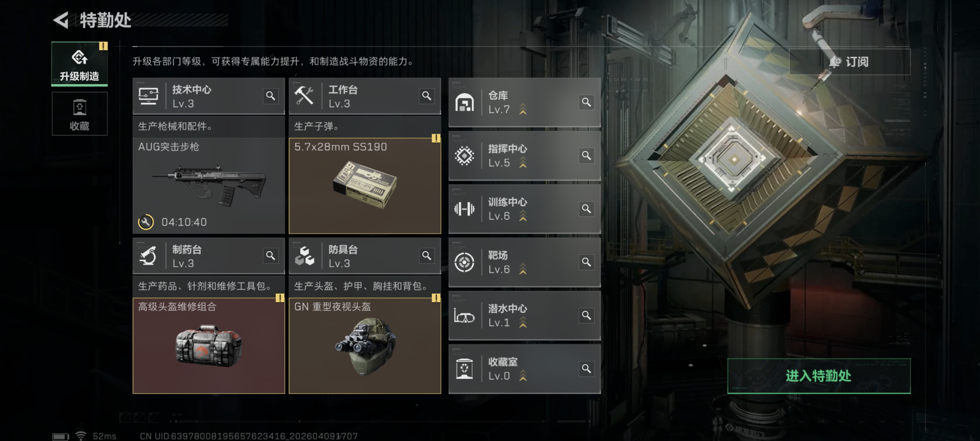Upgrade 仓库 via its chevron arrows
This screenshot has width=980, height=441.
[x=523, y=109]
